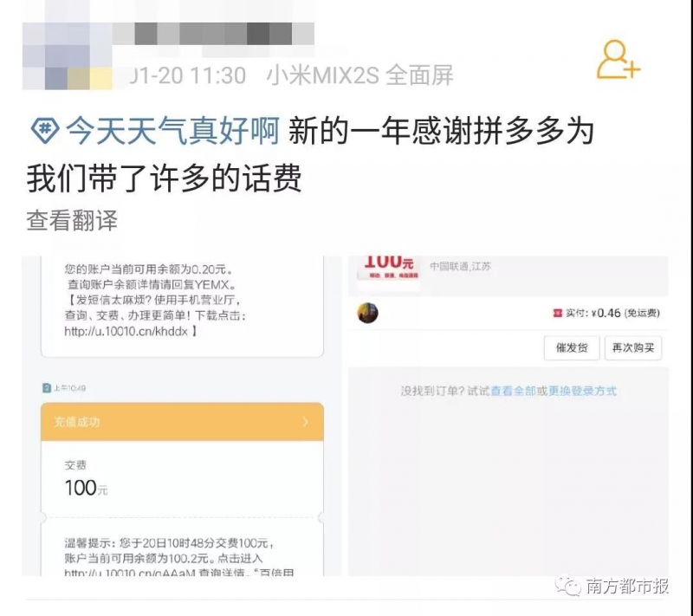693x616 pixels.
Task: Open the 更换登录方式 link
Action: click(582, 391)
